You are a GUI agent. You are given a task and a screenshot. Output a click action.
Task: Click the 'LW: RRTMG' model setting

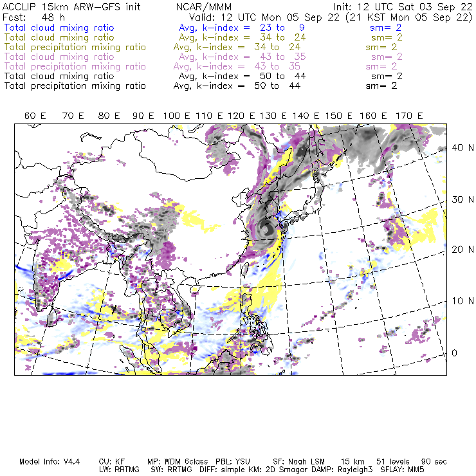click(119, 470)
